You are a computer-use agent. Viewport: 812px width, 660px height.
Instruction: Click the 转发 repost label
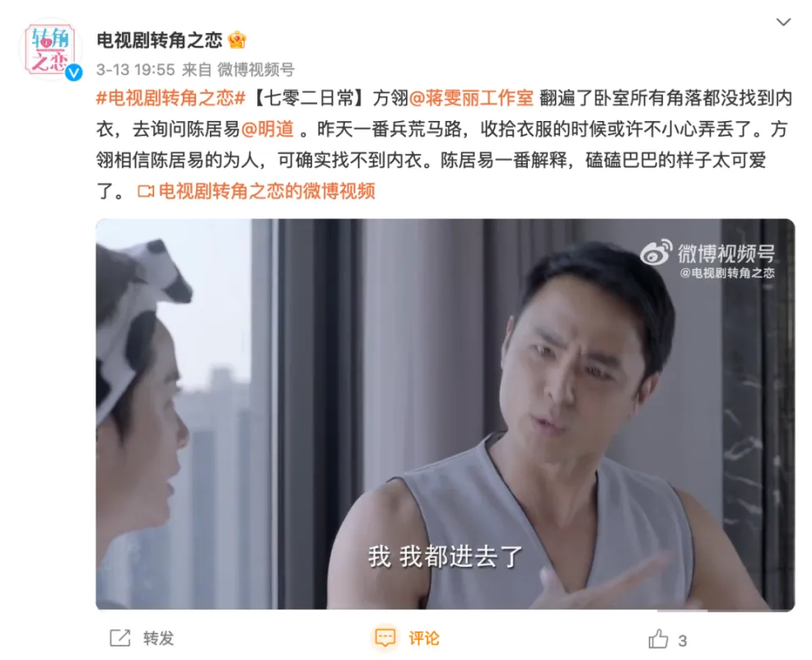[x=158, y=638]
